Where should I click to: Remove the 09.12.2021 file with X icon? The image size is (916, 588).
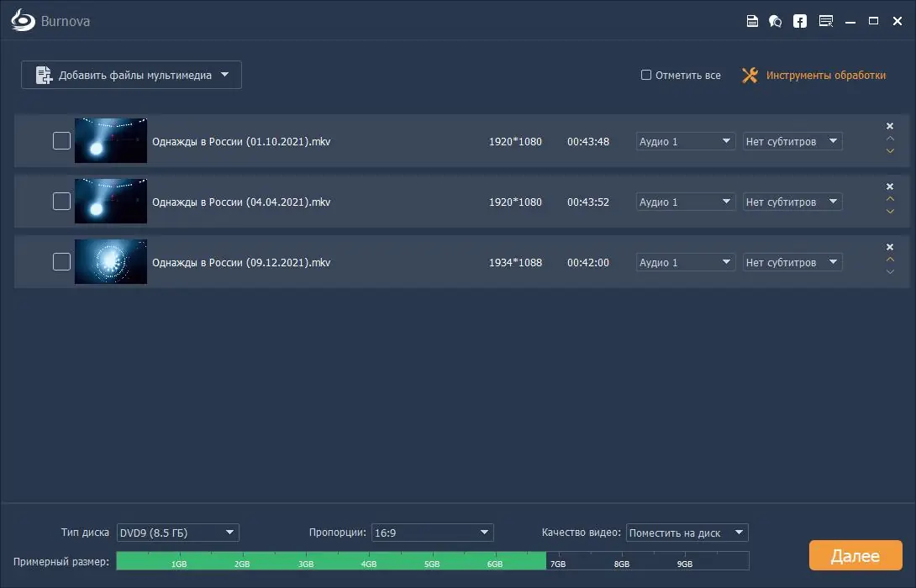pos(890,247)
